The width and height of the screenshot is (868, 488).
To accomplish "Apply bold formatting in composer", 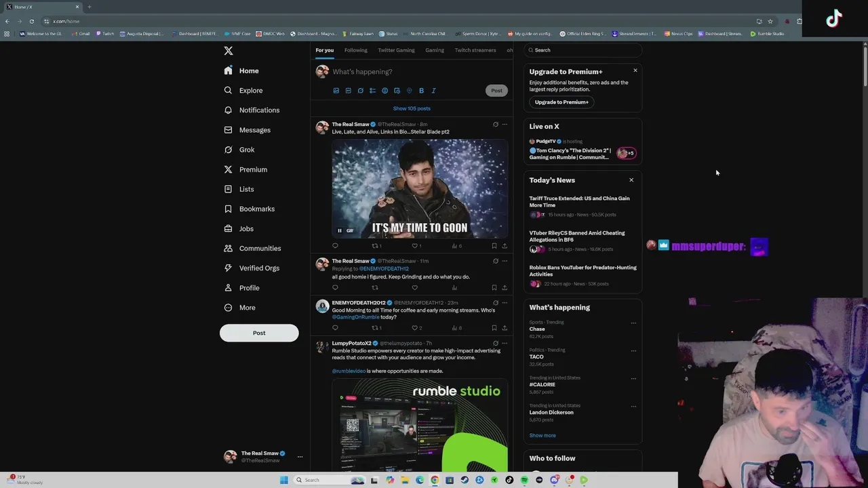I will [421, 91].
